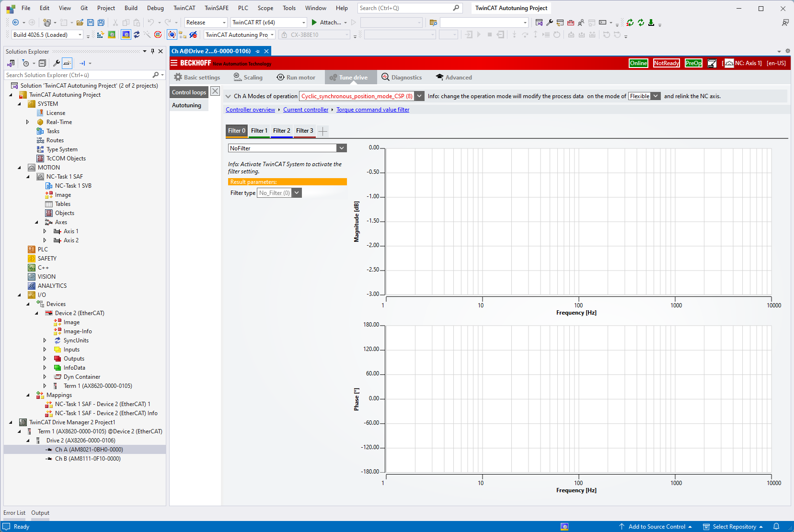
Task: Click the Control loops side button
Action: pos(189,92)
